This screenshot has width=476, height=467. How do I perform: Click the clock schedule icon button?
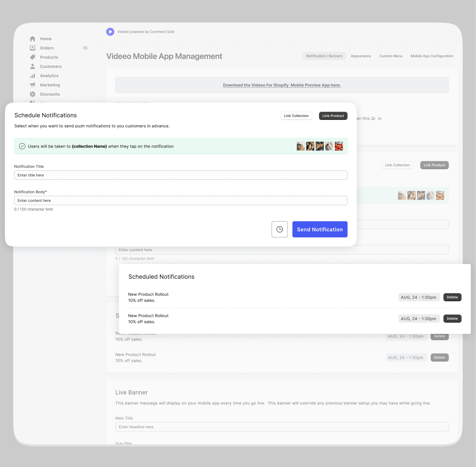[x=280, y=229]
